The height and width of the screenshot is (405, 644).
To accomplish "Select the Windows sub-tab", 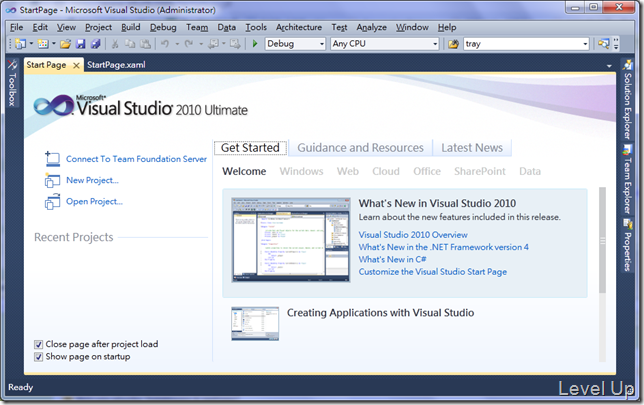I will pos(301,171).
